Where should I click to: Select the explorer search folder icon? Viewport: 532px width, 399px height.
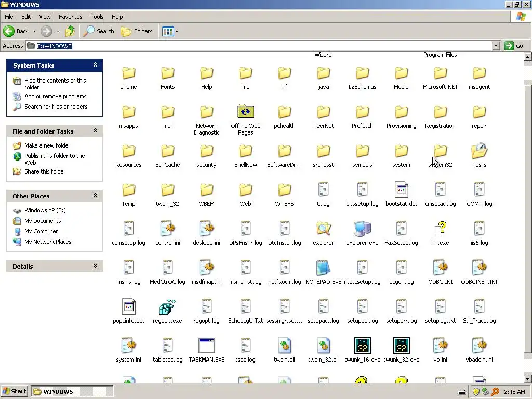[323, 229]
